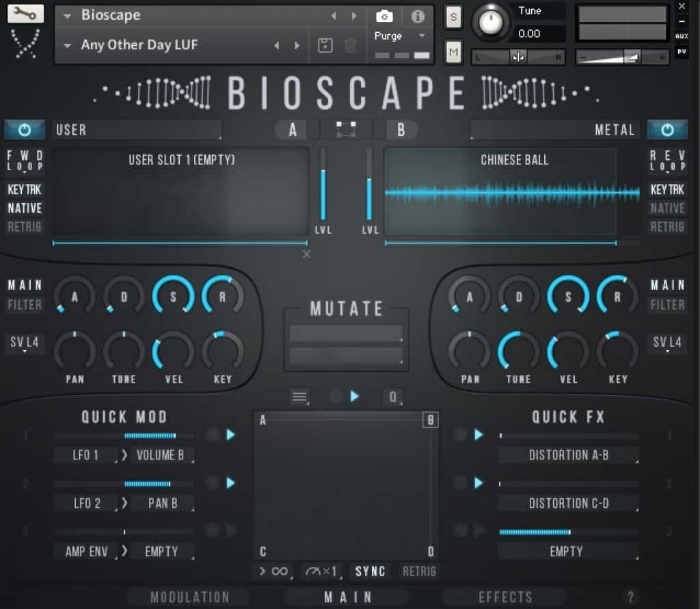Image resolution: width=700 pixels, height=609 pixels.
Task: Enable RETRIG for layer A
Action: [25, 227]
